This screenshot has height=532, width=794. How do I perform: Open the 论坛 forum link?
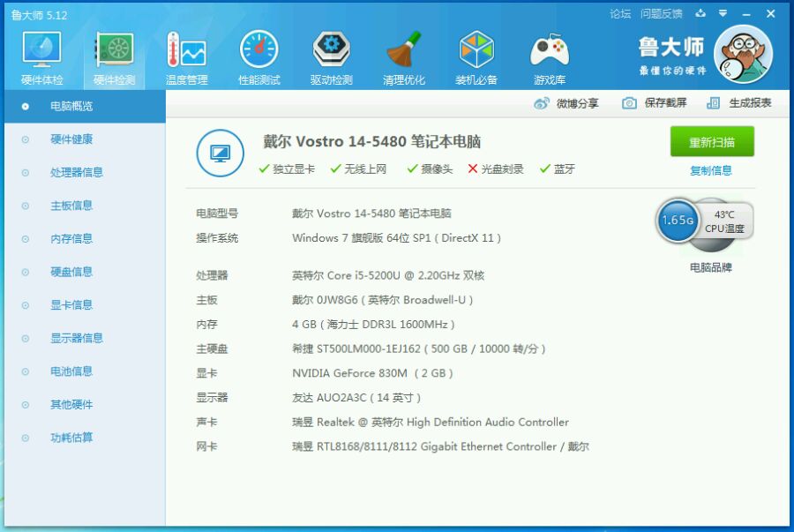(x=620, y=13)
